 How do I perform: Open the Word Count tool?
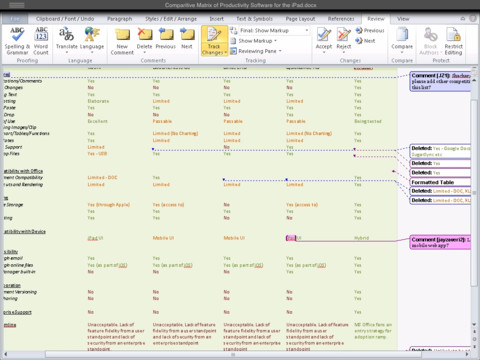41,41
